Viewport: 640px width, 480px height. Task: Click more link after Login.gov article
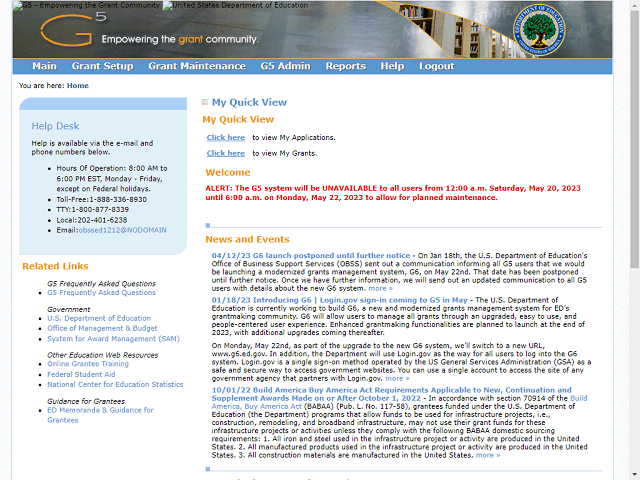pos(397,378)
